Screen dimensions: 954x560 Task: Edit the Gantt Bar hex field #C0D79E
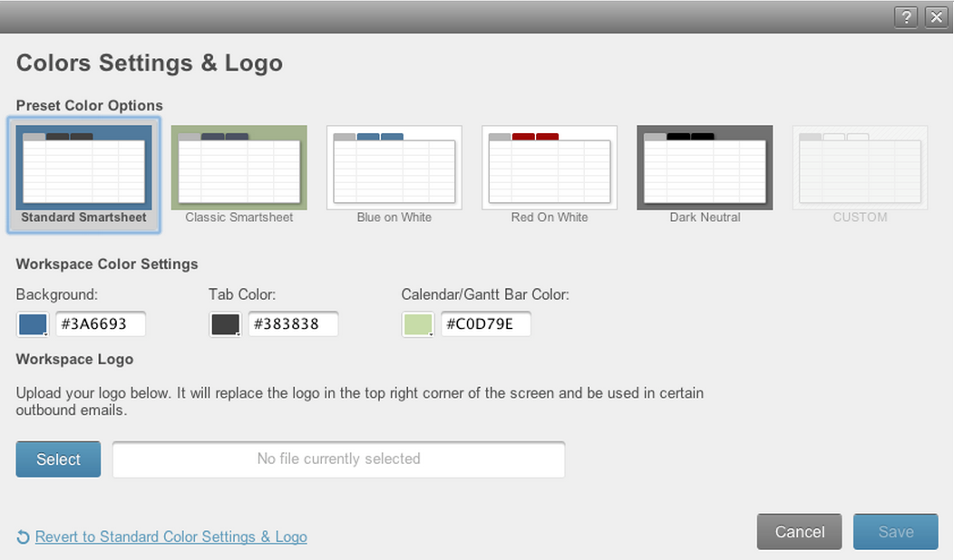click(486, 323)
